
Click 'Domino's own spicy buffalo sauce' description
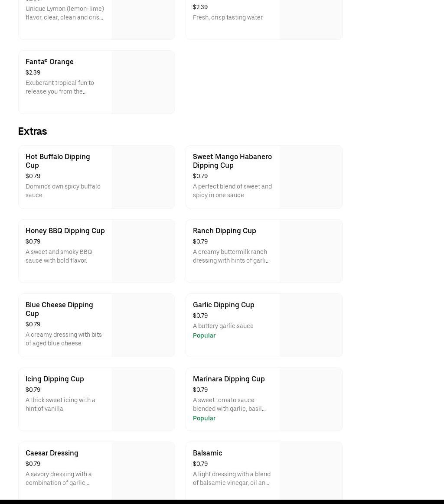pyautogui.click(x=63, y=191)
